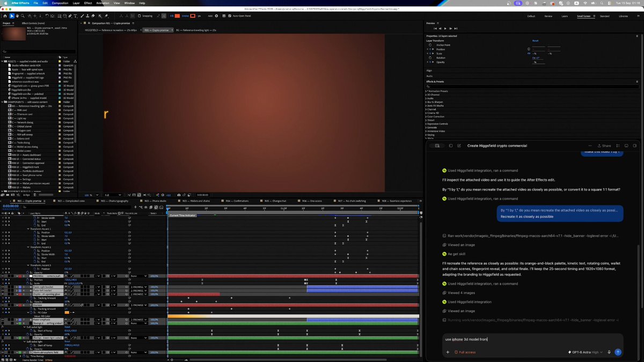The width and height of the screenshot is (644, 362).
Task: Select the Home icon in the toolbar
Action: (x=5, y=16)
